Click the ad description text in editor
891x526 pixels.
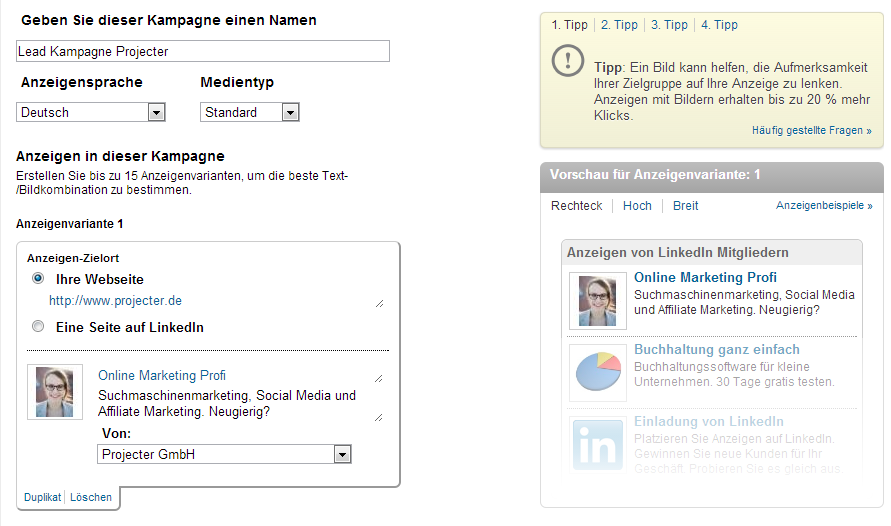(x=227, y=403)
